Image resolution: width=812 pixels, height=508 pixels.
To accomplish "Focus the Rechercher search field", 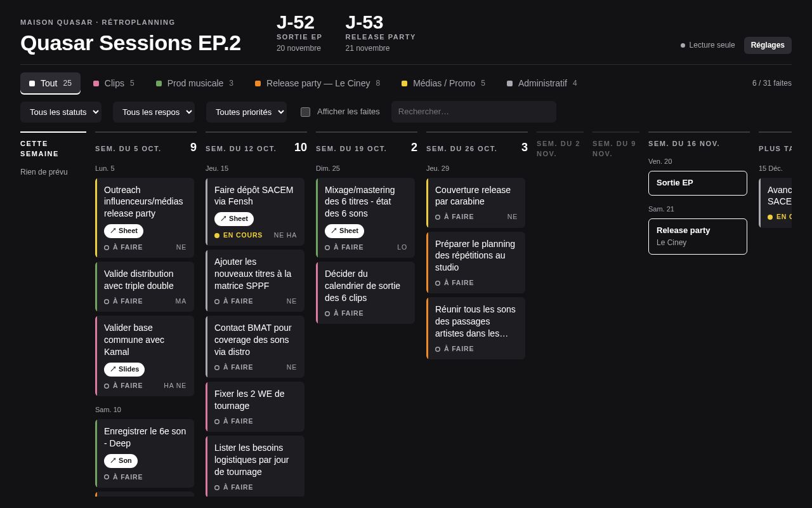I will [x=474, y=112].
